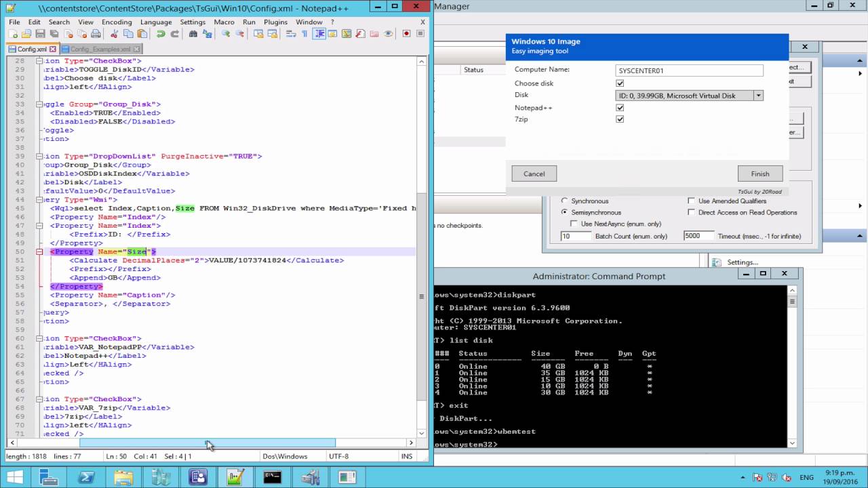Click the horizontal scrollbar thumb in Notepad++

tap(208, 443)
